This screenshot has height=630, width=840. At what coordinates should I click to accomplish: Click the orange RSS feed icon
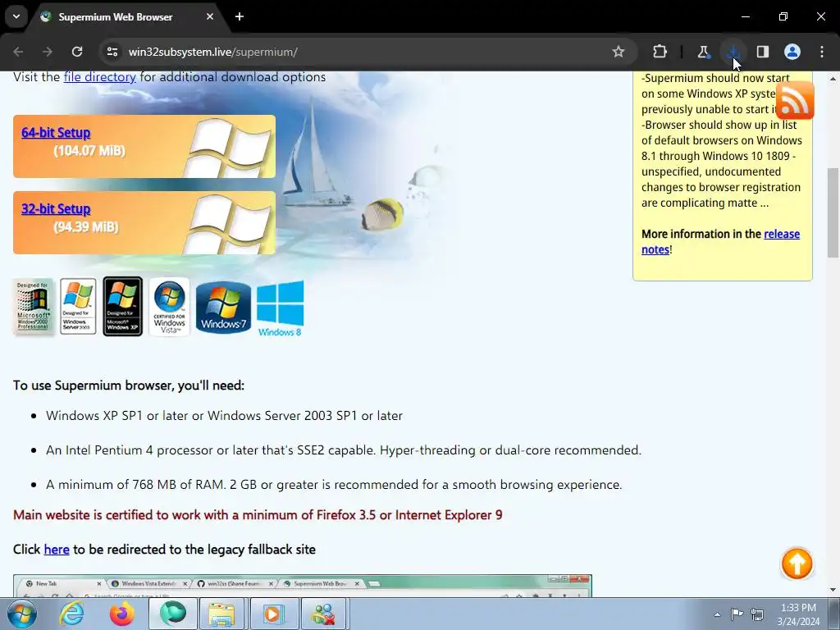pos(795,101)
